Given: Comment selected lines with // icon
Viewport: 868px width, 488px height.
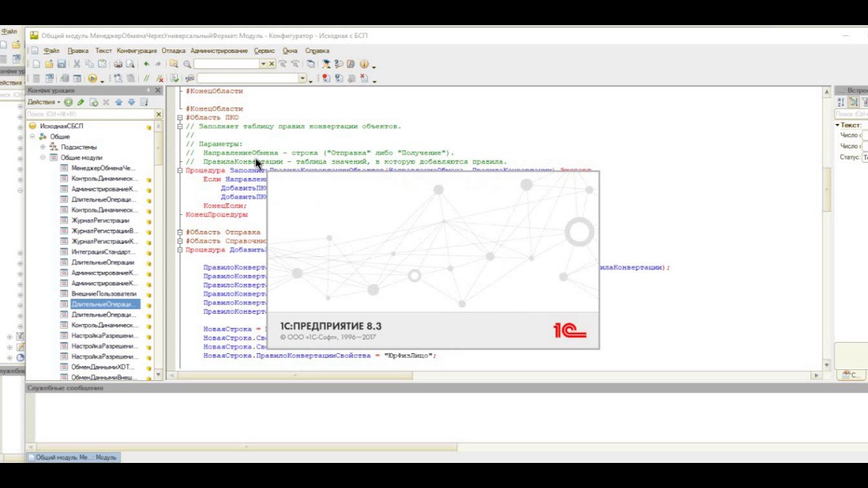Looking at the screenshot, I should pyautogui.click(x=146, y=78).
